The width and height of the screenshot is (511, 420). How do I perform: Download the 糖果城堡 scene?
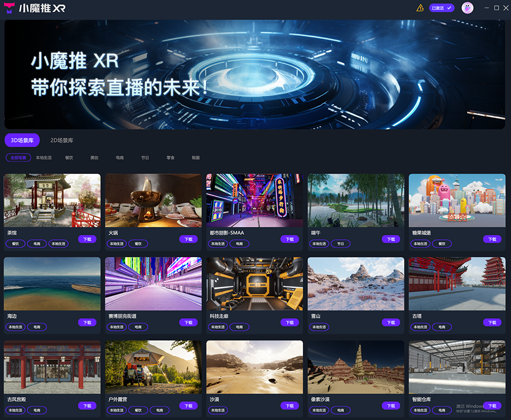(492, 239)
